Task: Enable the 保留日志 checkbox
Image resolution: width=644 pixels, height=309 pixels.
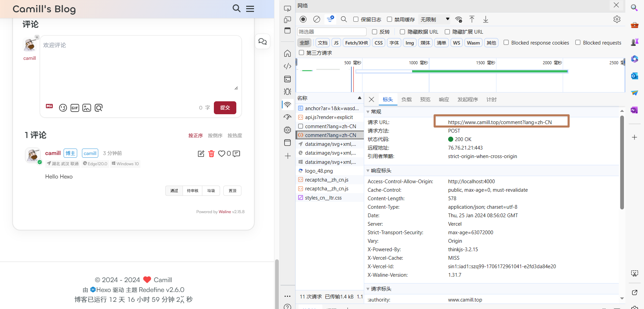Action: 356,19
